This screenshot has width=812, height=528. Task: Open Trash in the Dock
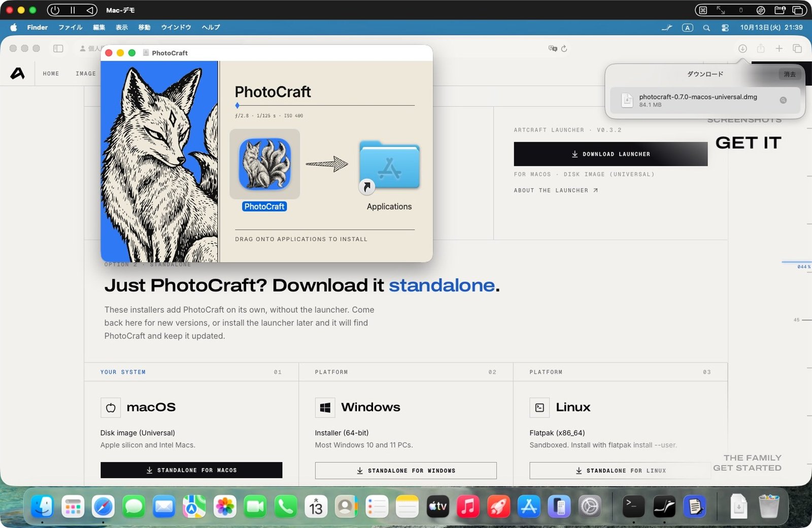(769, 506)
